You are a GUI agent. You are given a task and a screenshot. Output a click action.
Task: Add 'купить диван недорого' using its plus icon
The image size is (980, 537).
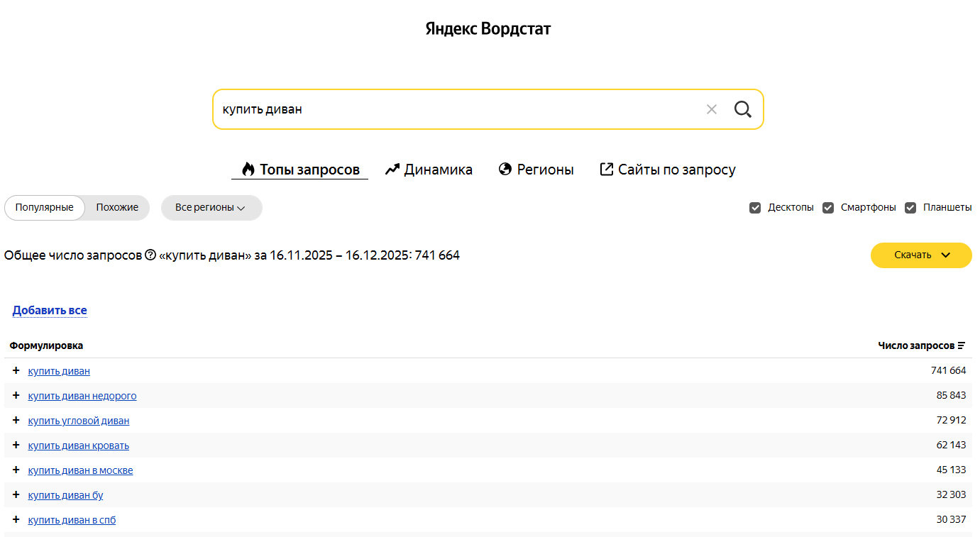click(x=16, y=396)
